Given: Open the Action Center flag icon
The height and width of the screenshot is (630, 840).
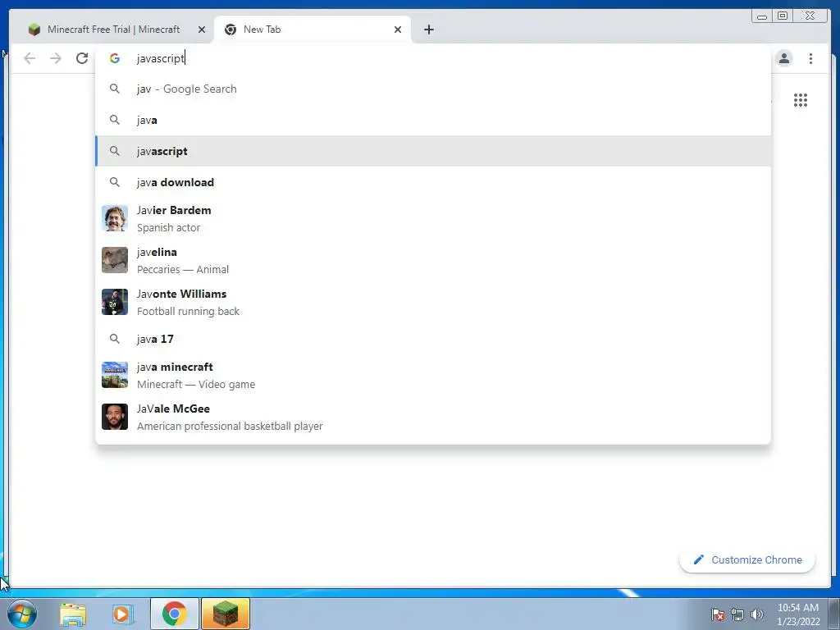Looking at the screenshot, I should [718, 614].
